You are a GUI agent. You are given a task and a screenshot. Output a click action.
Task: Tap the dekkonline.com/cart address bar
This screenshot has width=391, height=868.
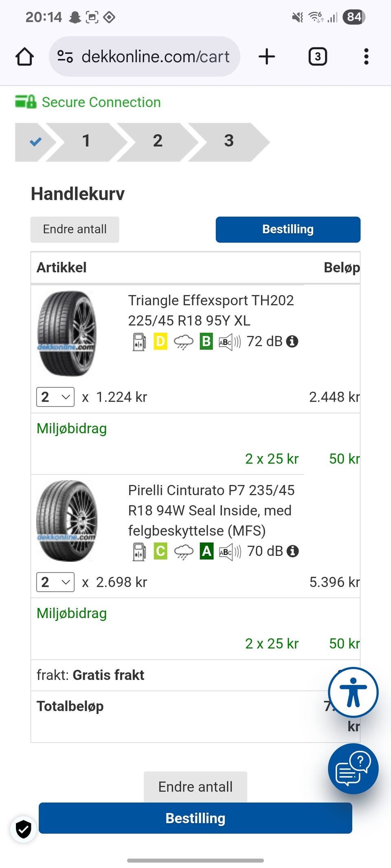click(x=155, y=57)
